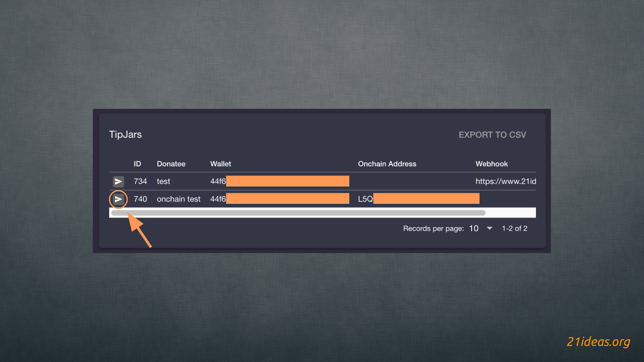The width and height of the screenshot is (644, 362).
Task: Select the Webhook column header
Action: click(491, 164)
